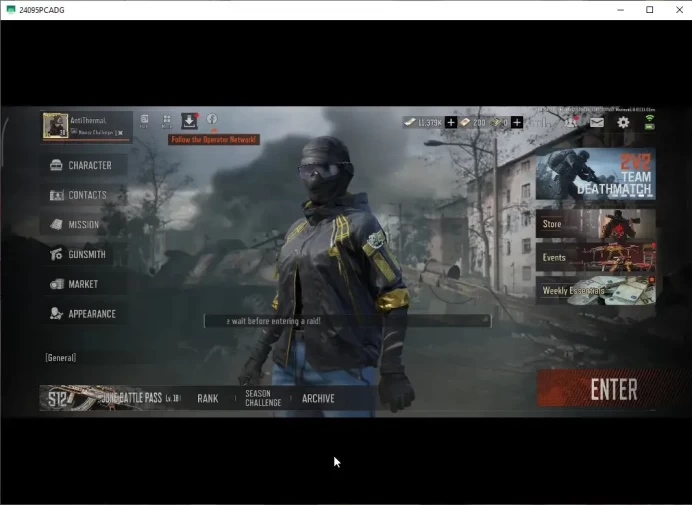692x505 pixels.
Task: Click the [General] chat channel
Action: point(60,358)
